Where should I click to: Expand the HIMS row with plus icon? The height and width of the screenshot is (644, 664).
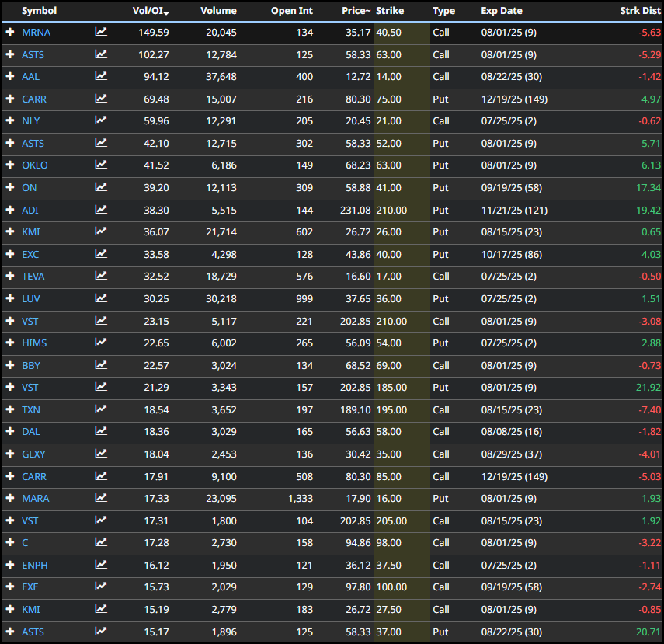point(10,343)
